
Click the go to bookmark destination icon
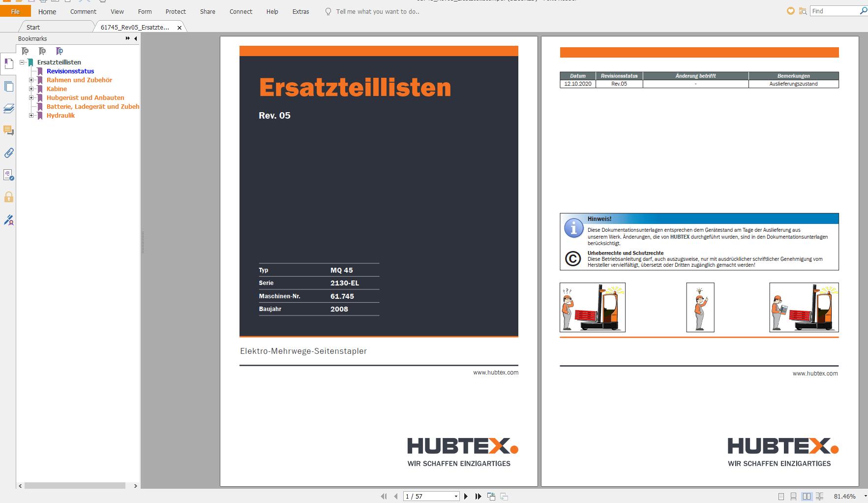tap(60, 51)
